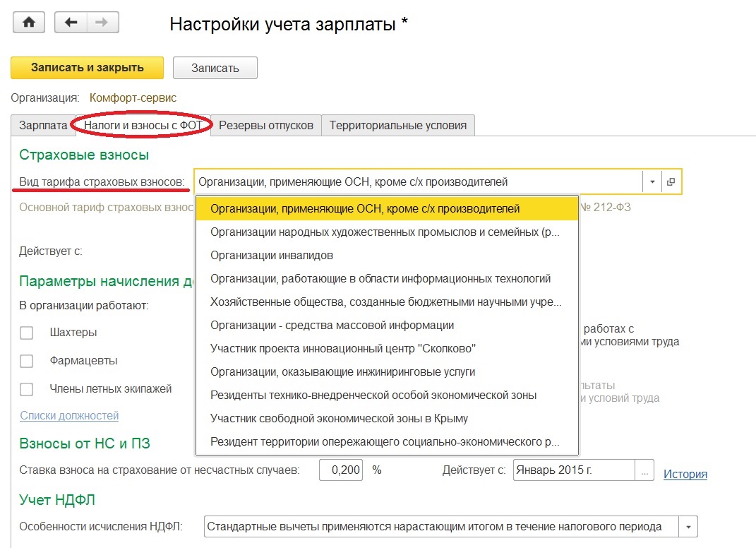Viewport: 756px width, 548px height.
Task: Choose the Сколково innovation center option
Action: pyautogui.click(x=343, y=349)
